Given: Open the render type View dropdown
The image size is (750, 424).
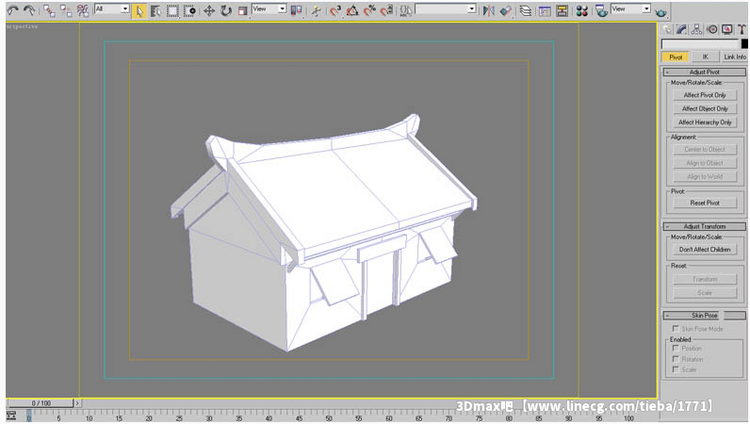Looking at the screenshot, I should pos(630,9).
